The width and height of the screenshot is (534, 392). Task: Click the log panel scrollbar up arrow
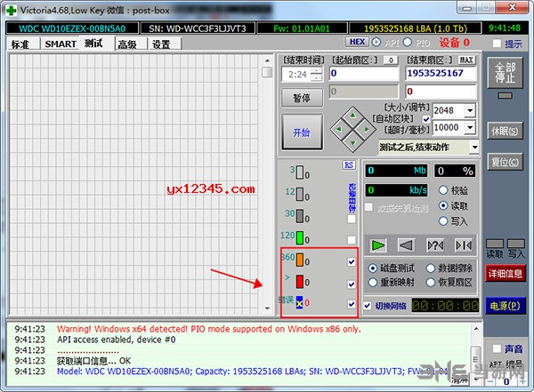[x=476, y=329]
